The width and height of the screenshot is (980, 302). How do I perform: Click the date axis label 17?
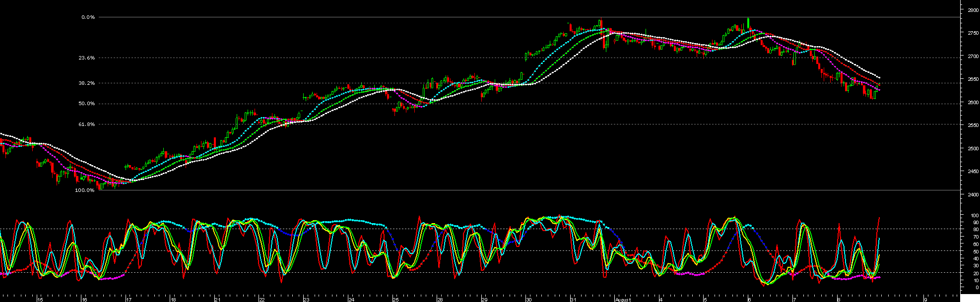point(129,300)
